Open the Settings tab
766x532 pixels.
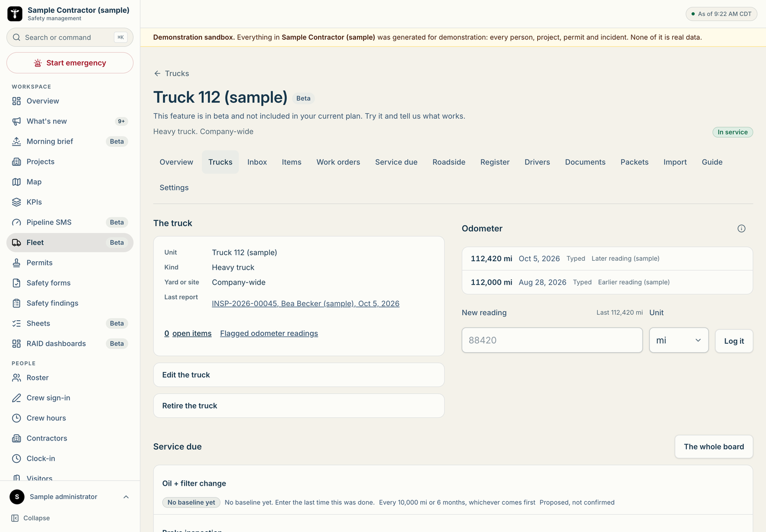(x=174, y=188)
